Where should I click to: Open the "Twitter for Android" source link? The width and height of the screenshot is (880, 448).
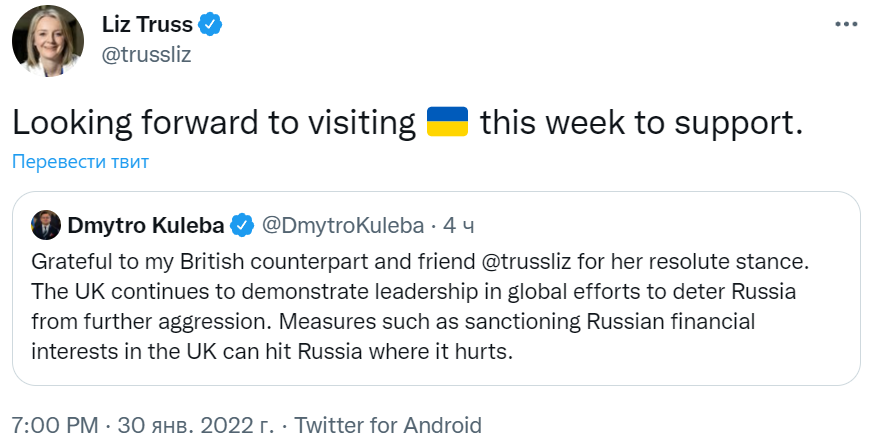(388, 425)
